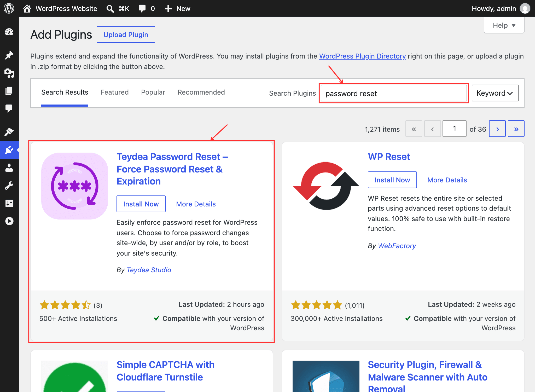This screenshot has width=535, height=392.
Task: Click the "300,000+ Active Installations" text
Action: click(336, 319)
